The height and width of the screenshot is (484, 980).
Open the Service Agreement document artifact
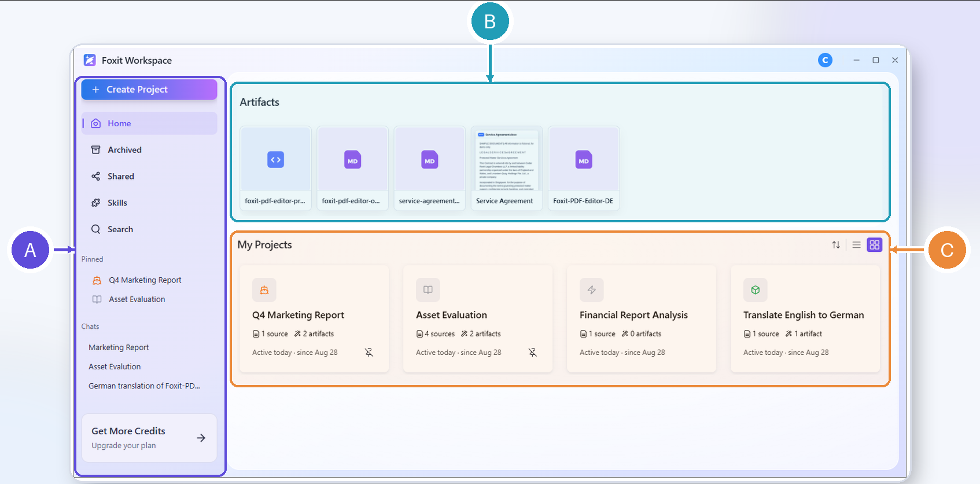point(507,168)
